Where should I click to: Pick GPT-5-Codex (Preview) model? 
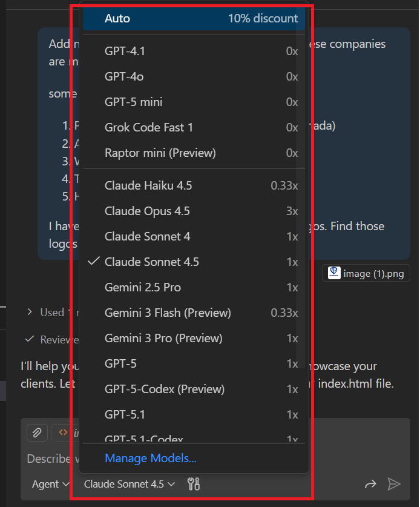click(194, 389)
